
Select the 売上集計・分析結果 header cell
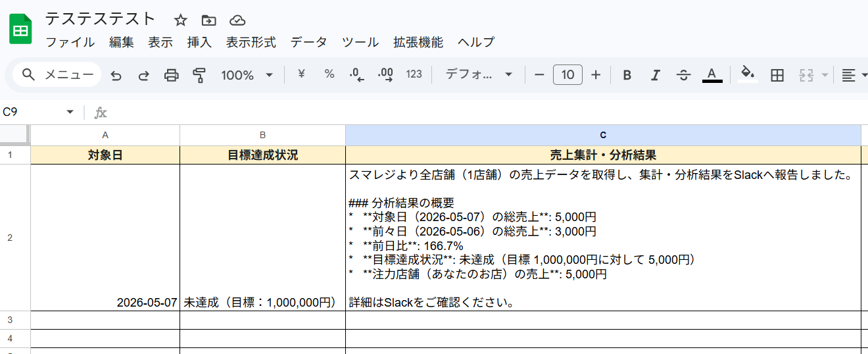click(x=603, y=155)
